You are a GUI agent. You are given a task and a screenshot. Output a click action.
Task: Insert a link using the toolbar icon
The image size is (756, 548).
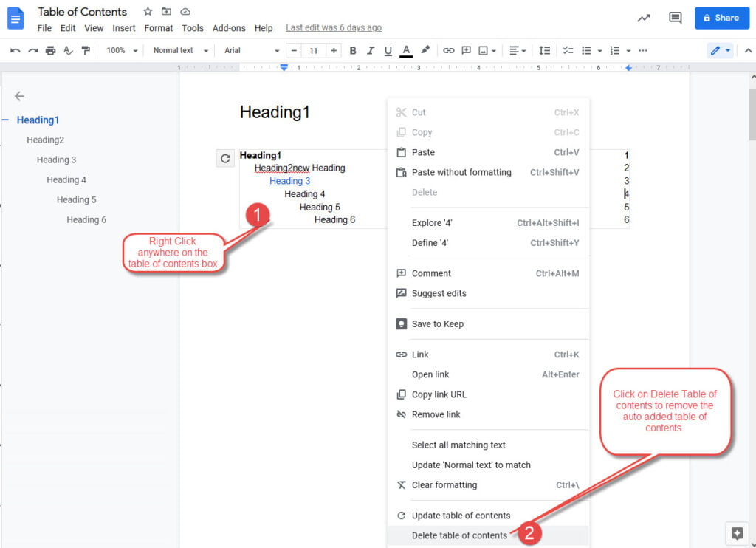click(x=448, y=50)
